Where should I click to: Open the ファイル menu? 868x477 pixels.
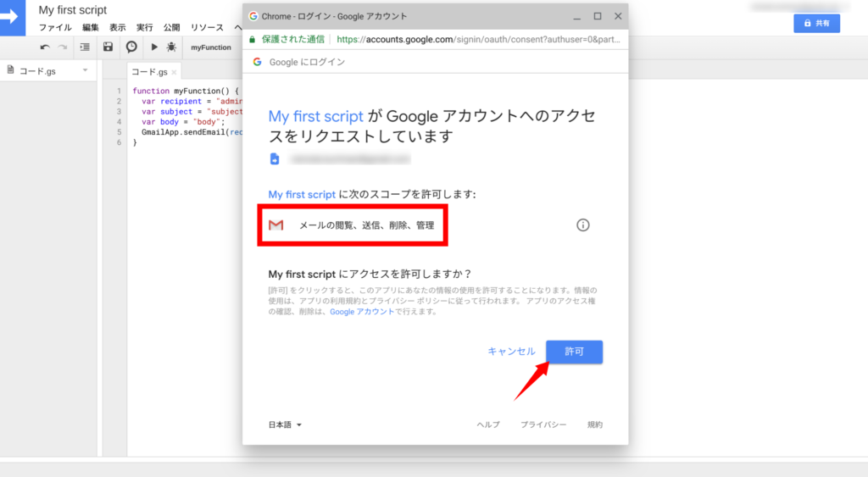55,28
